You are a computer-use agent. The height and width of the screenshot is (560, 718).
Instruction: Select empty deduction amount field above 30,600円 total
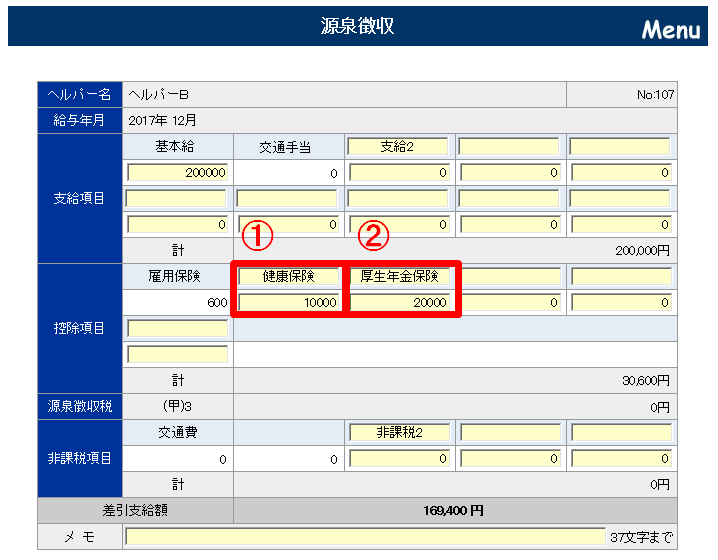177,354
